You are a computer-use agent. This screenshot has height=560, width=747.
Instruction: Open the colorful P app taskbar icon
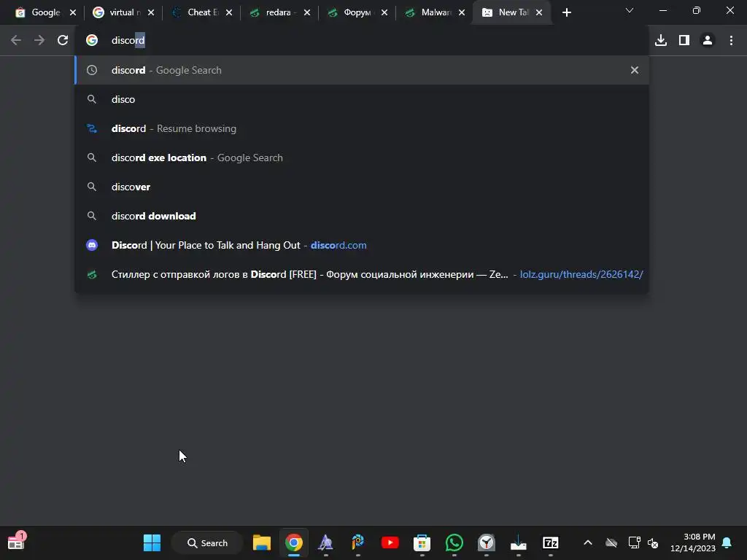pos(357,542)
